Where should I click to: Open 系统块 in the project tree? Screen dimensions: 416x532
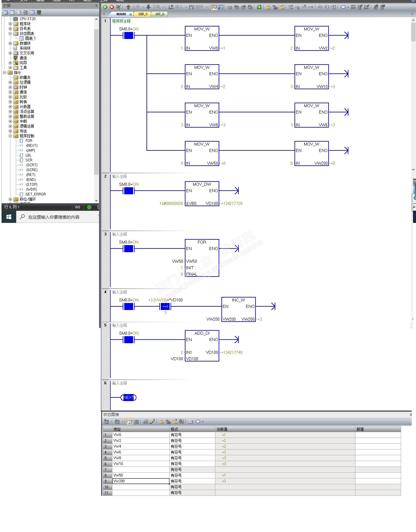point(25,48)
